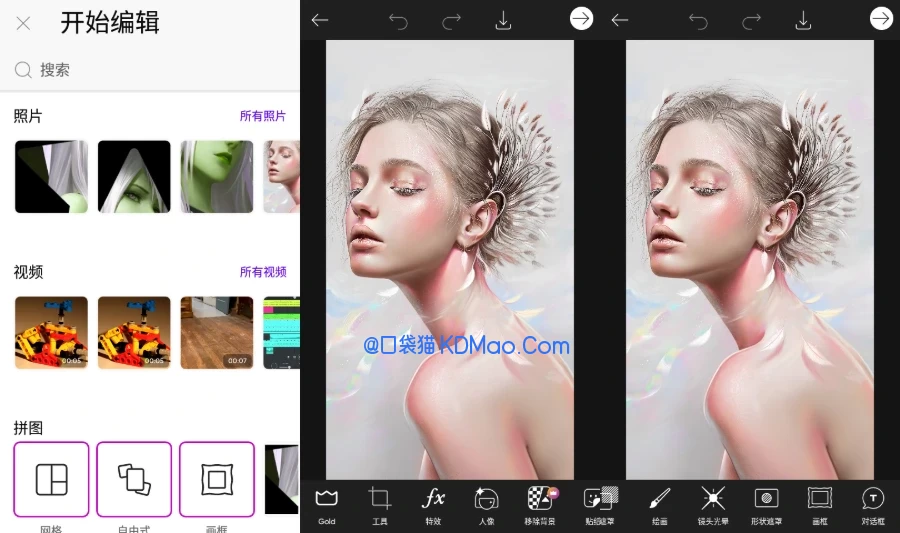Open the 特效 fx effects
900x533 pixels.
pyautogui.click(x=433, y=505)
